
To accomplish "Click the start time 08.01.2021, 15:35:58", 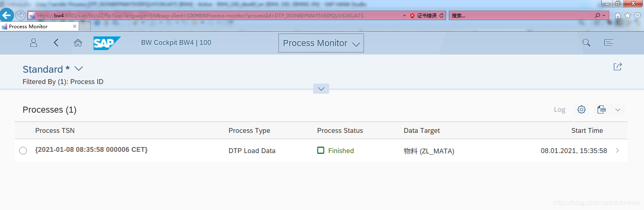I will click(574, 151).
